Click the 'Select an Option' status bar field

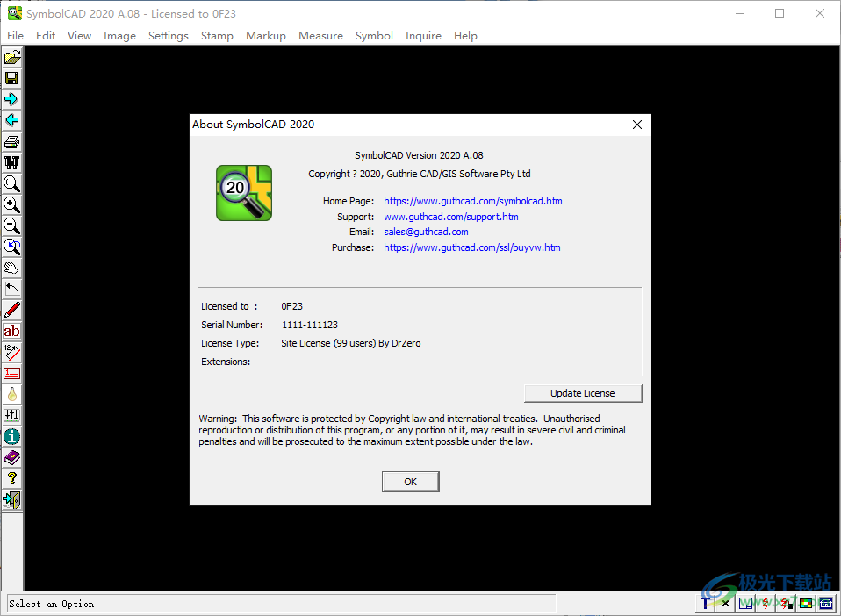point(281,604)
